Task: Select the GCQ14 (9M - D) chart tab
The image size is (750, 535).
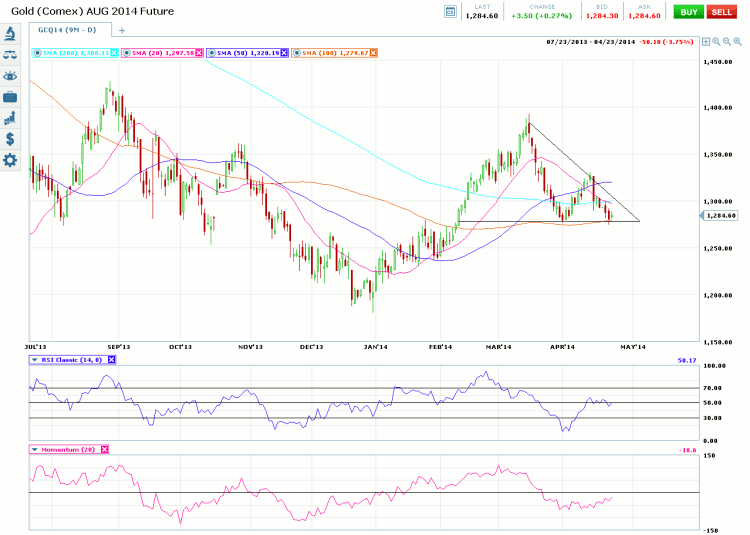Action: (x=67, y=30)
